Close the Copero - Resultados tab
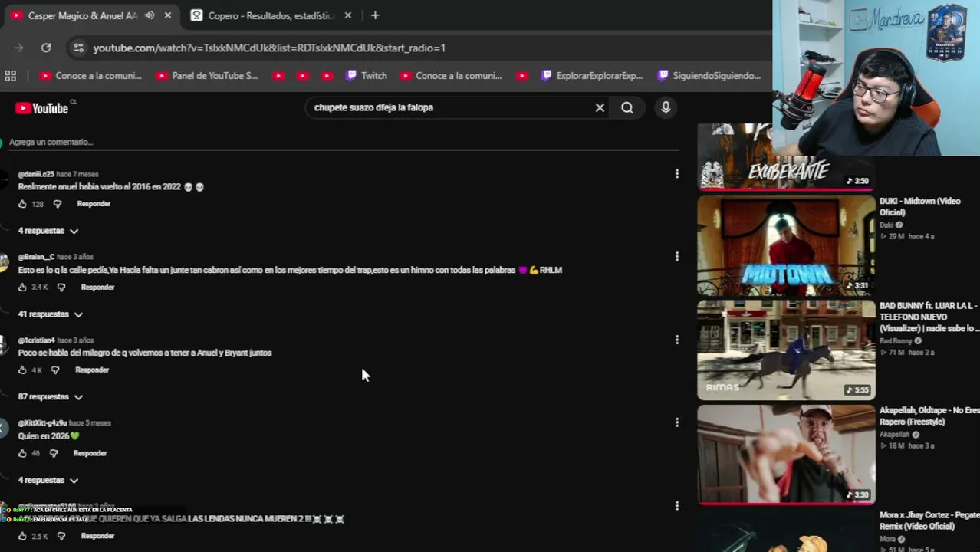 click(x=347, y=15)
